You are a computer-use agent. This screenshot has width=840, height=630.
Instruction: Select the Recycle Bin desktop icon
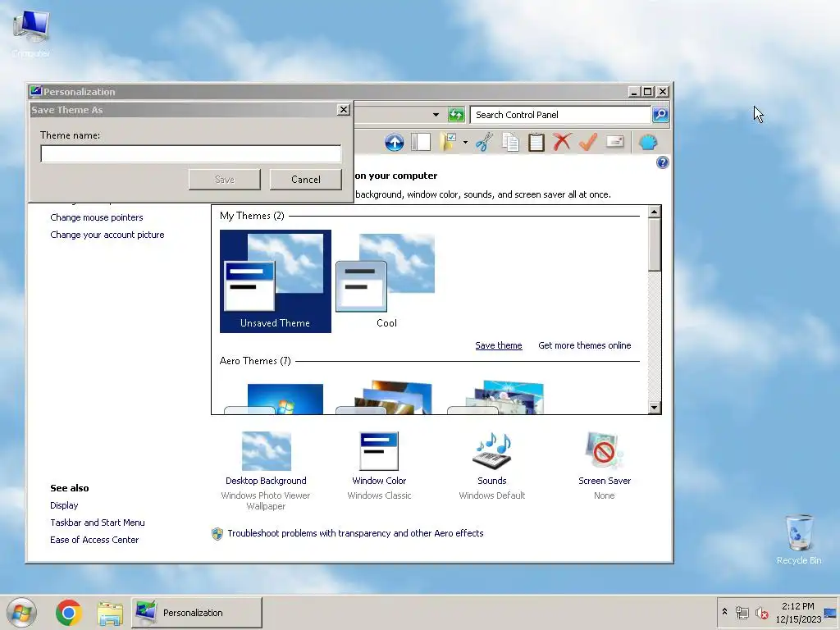click(x=799, y=540)
